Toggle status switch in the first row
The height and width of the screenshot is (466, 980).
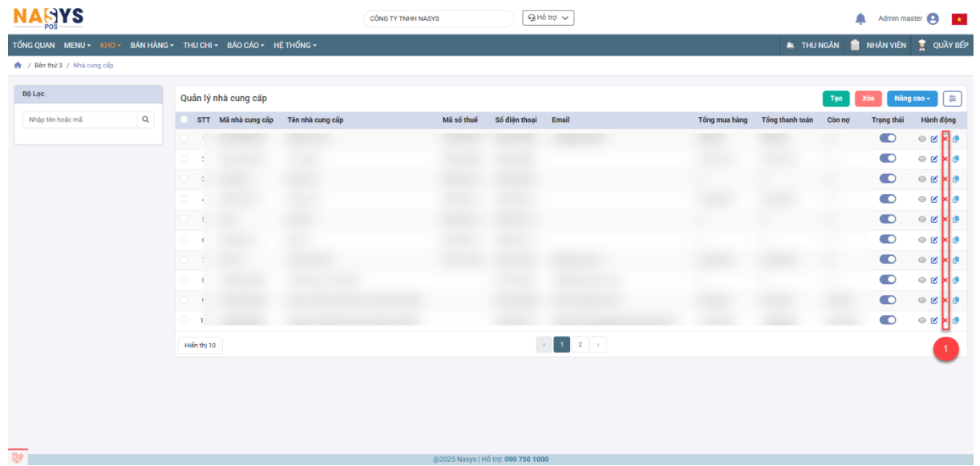point(888,139)
